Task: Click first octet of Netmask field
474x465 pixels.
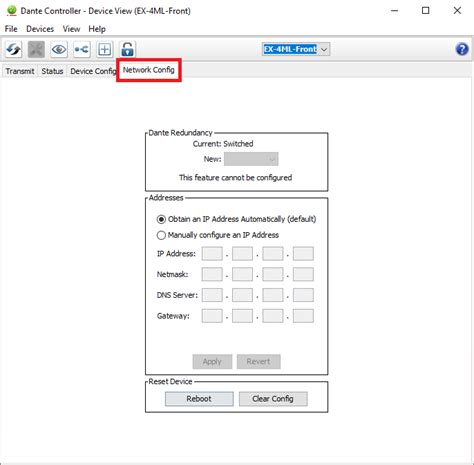Action: click(x=212, y=274)
